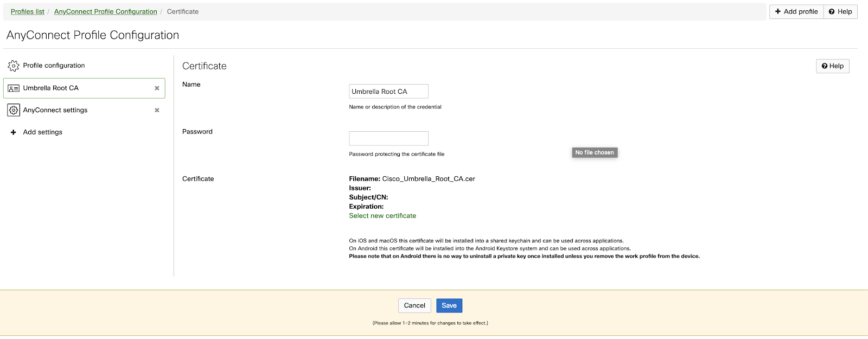Click the 'Subject/CN:' label

368,197
